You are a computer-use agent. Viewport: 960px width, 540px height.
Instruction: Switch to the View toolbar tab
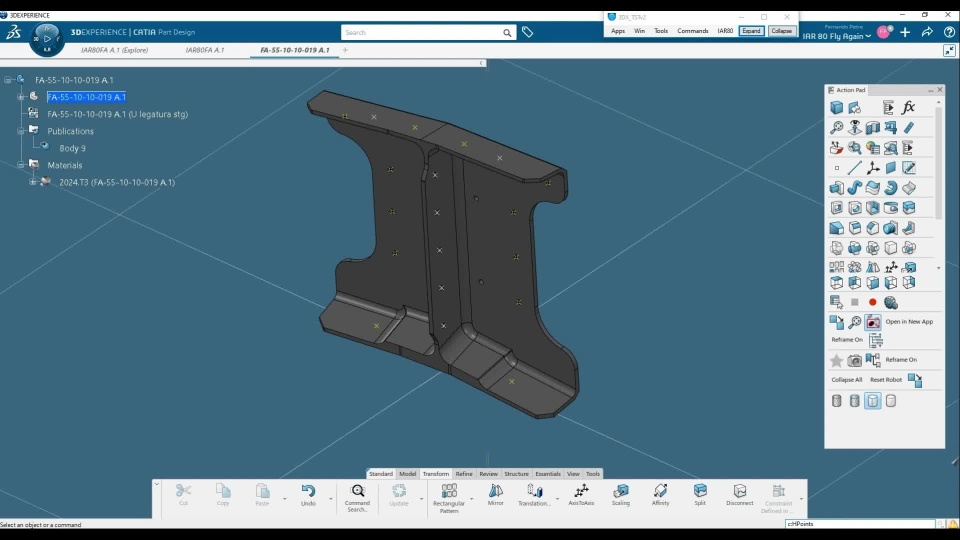(573, 474)
